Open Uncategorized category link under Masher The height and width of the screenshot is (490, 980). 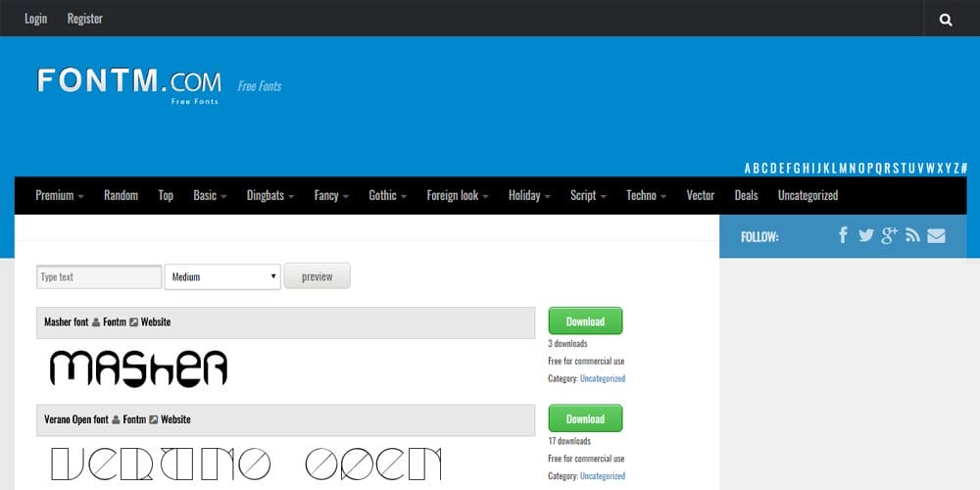(x=603, y=378)
